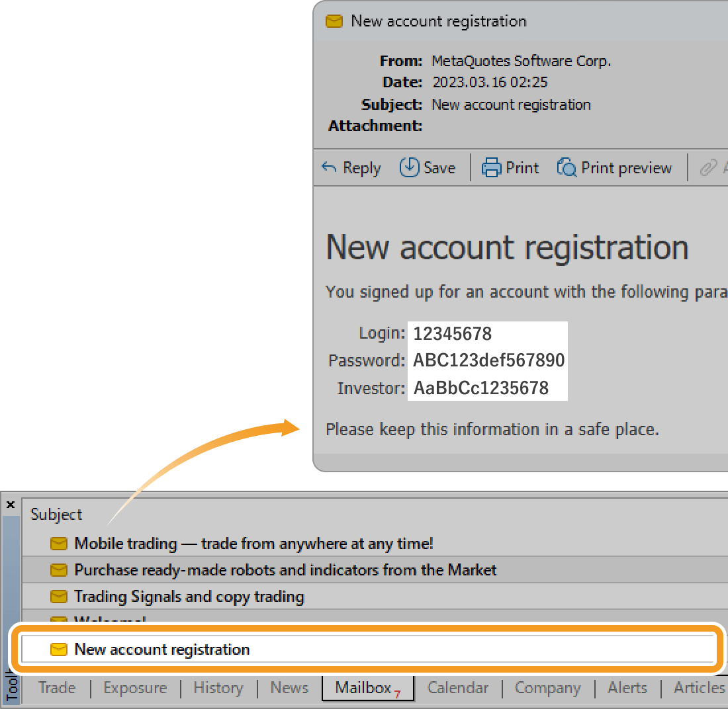
Task: Switch to the News tab
Action: point(289,687)
